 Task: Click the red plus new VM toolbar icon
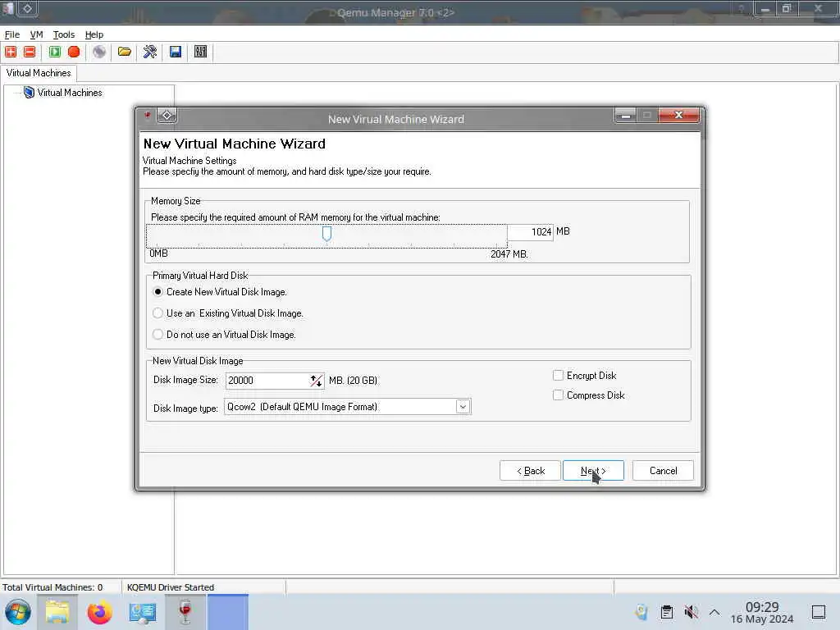tap(11, 52)
